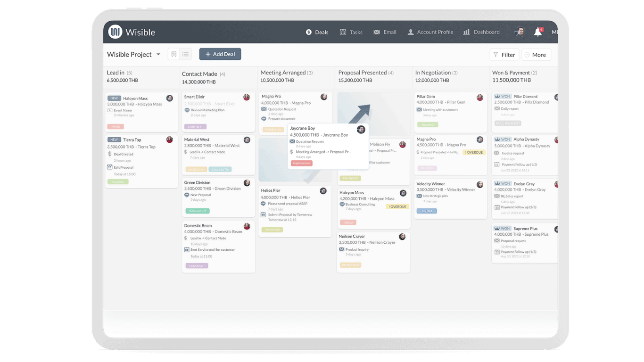This screenshot has width=644, height=362.
Task: Click the Add Deal button
Action: click(x=220, y=54)
